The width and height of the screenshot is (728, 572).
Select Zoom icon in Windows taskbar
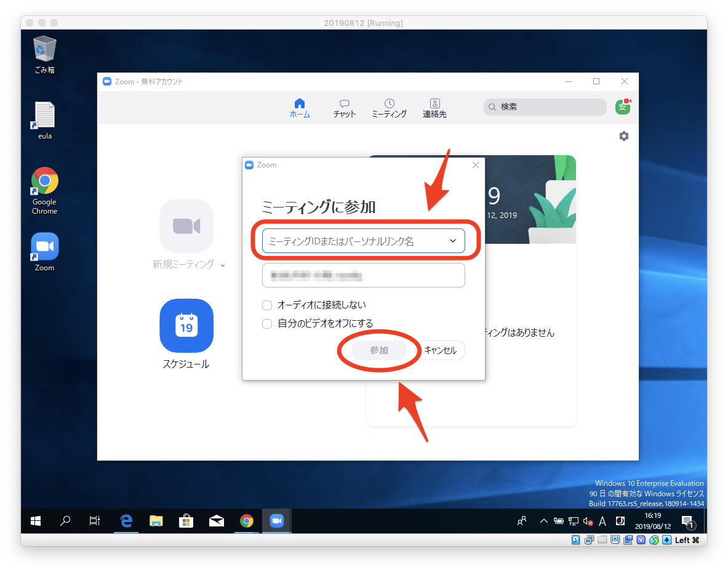(x=276, y=521)
